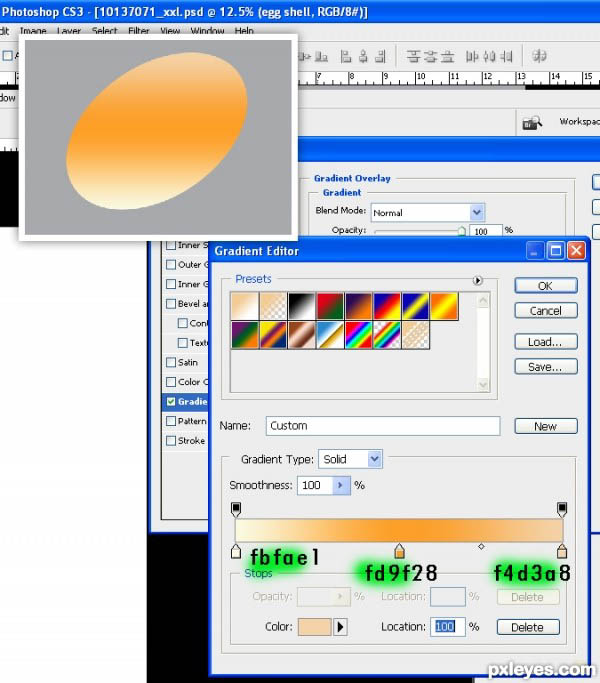This screenshot has height=683, width=600.
Task: Select the left opacity stop above gradient
Action: 236,509
